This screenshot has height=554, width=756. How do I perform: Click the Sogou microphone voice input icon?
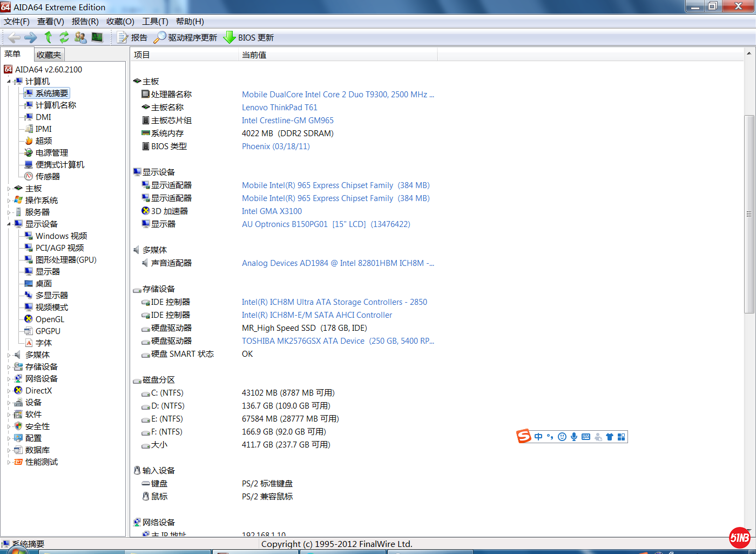click(x=574, y=437)
